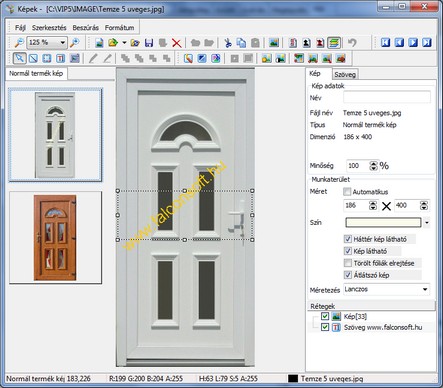Toggle the Automatikus size checkbox
The image size is (443, 388).
click(347, 192)
